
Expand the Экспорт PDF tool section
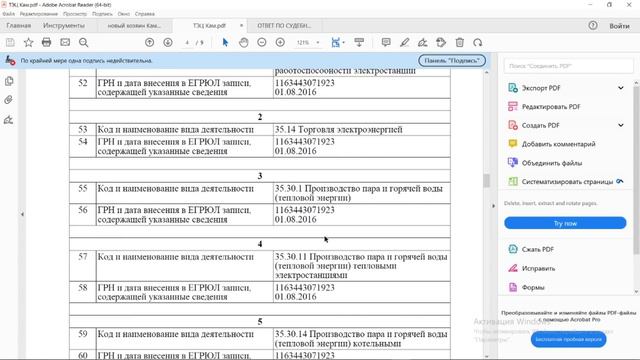[x=621, y=88]
